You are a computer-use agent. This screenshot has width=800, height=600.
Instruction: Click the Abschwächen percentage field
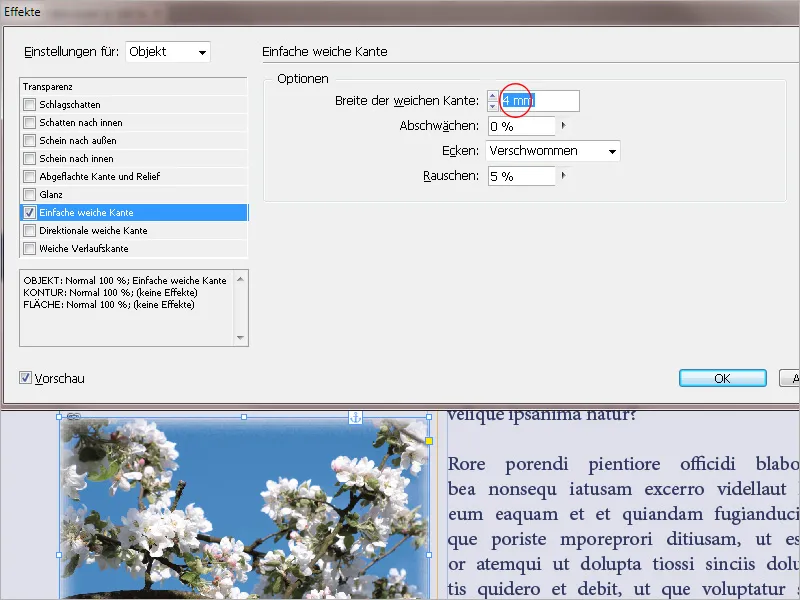pyautogui.click(x=521, y=126)
